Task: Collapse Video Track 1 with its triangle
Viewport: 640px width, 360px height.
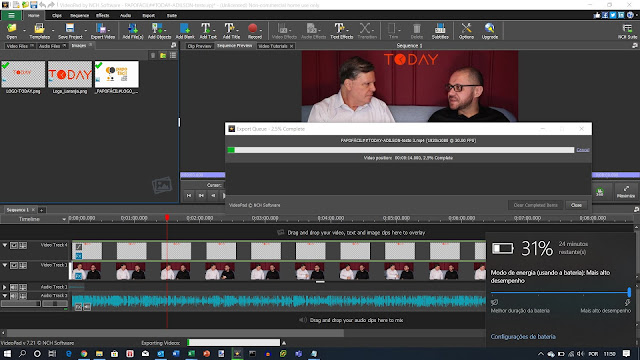Action: (x=5, y=265)
